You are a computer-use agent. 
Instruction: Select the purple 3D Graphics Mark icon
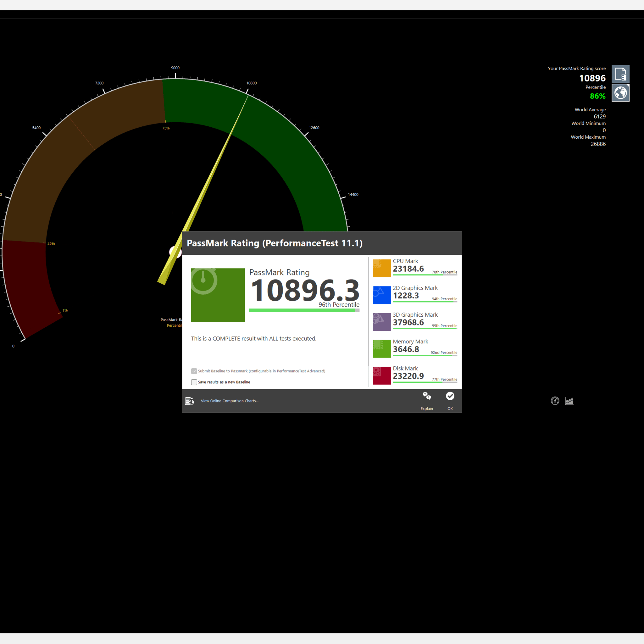point(382,322)
